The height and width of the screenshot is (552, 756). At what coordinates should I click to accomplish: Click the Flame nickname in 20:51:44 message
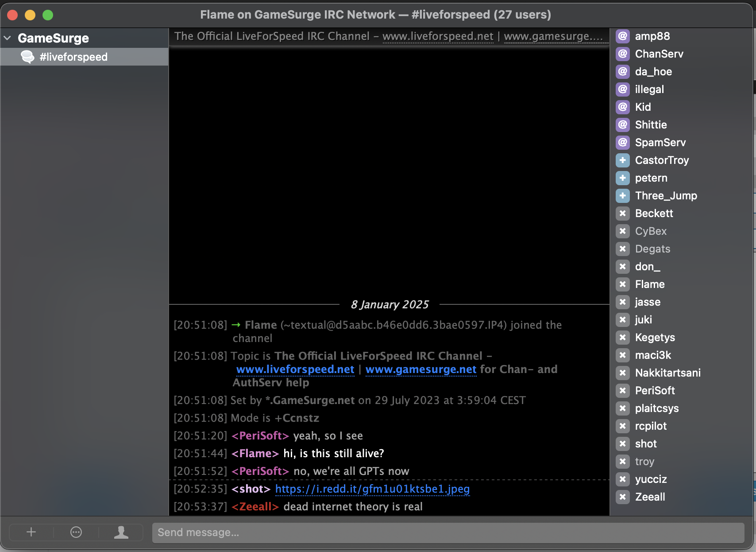pos(255,453)
